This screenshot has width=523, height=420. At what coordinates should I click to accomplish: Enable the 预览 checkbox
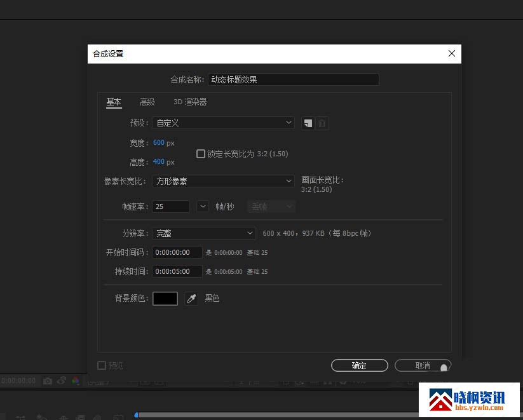tap(102, 365)
